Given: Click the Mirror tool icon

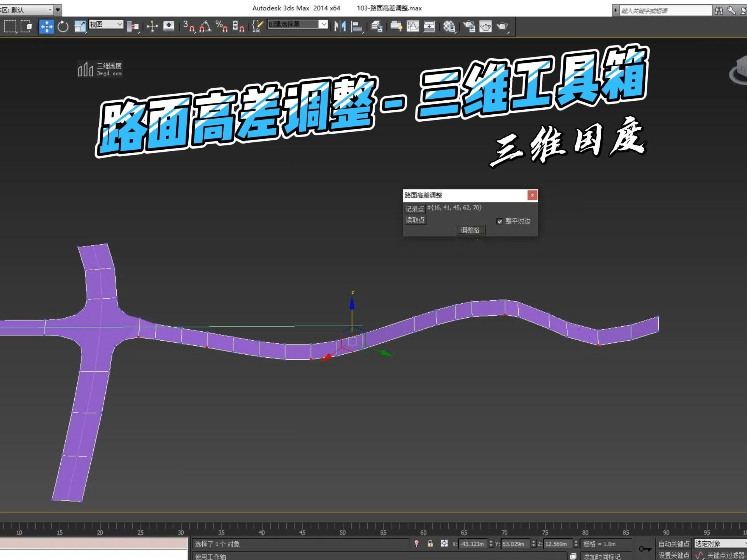Looking at the screenshot, I should (x=340, y=26).
